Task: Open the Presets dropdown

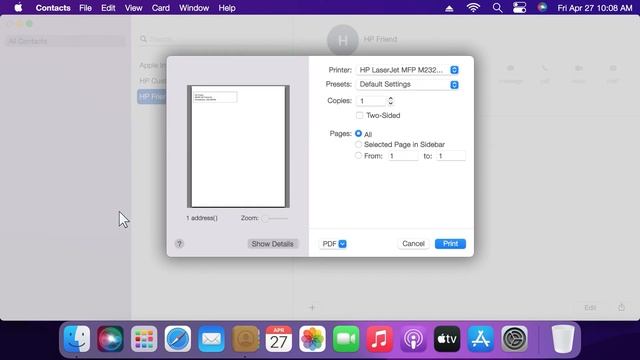Action: coord(408,84)
